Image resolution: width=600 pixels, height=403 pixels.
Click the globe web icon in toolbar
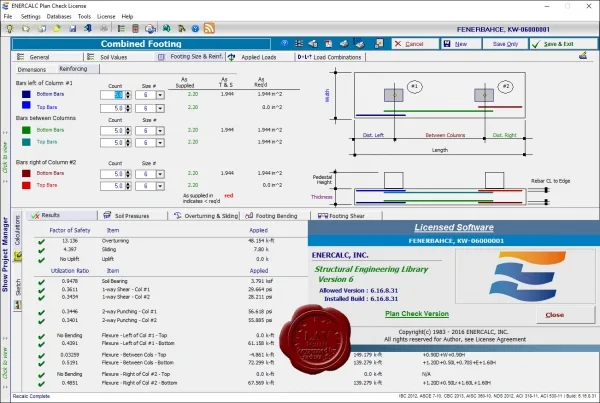[166, 29]
